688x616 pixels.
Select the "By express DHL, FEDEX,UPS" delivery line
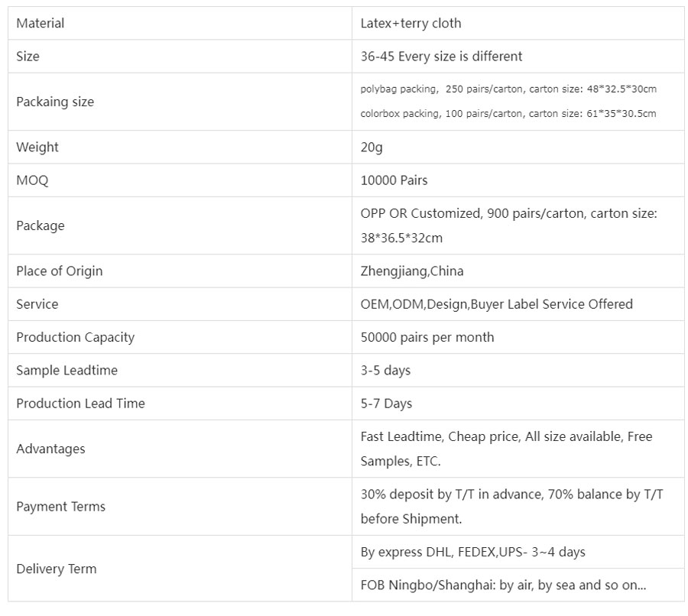(472, 551)
